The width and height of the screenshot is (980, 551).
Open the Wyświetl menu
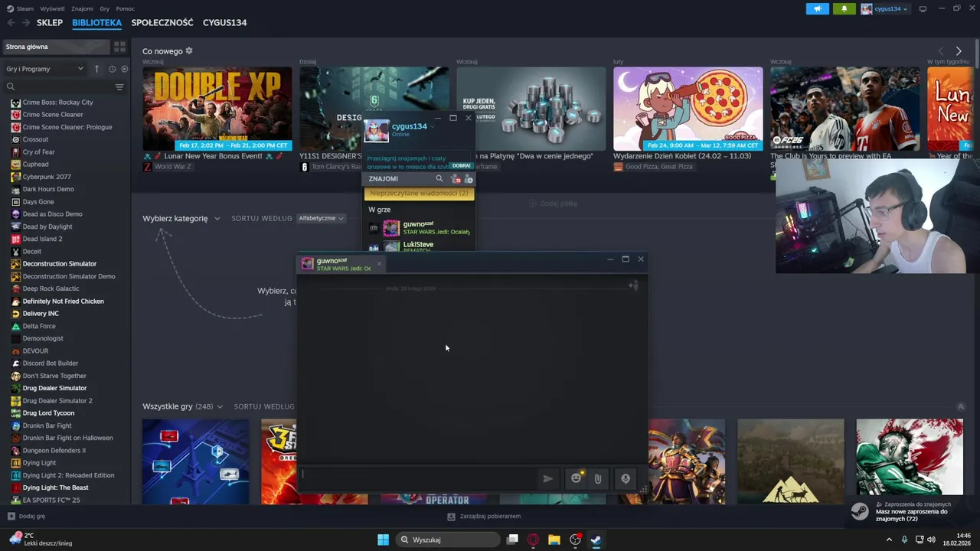[x=52, y=8]
